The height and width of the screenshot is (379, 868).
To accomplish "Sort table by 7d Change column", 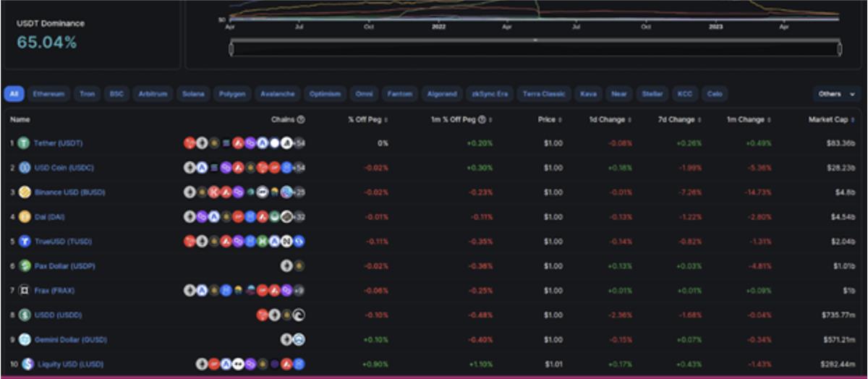I will 680,120.
